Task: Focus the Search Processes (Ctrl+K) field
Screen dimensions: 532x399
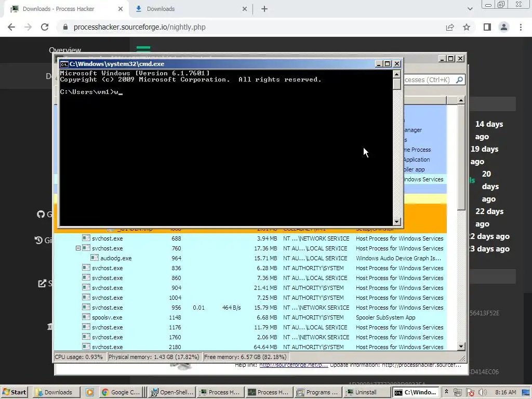Action: (428, 79)
